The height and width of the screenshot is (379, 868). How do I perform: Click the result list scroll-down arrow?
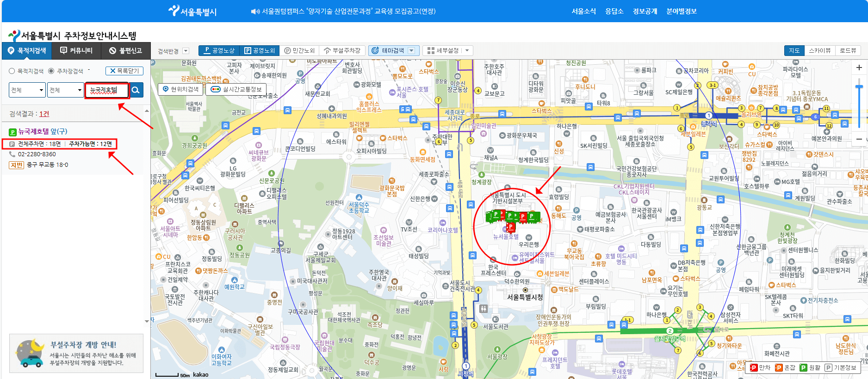(147, 321)
